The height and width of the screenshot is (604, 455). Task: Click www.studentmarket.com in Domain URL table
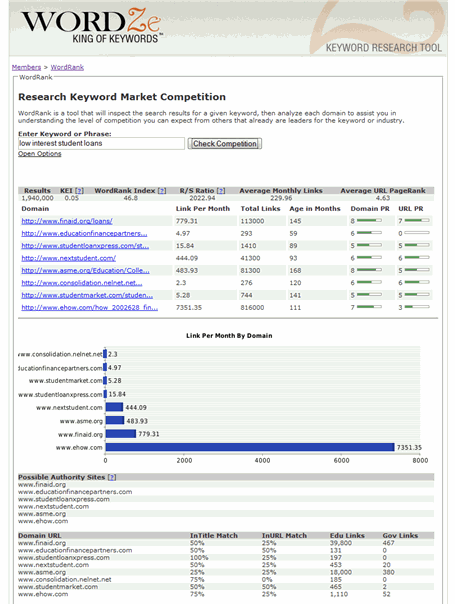58,587
